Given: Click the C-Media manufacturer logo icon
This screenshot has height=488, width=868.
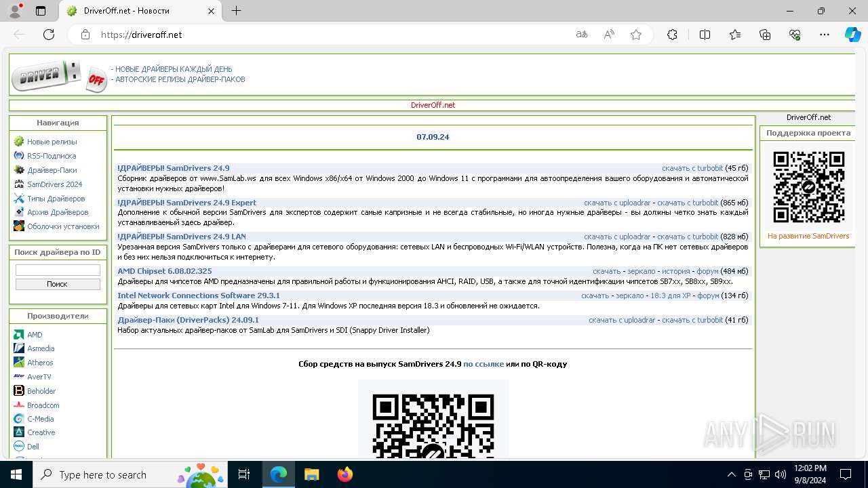Looking at the screenshot, I should coord(19,419).
